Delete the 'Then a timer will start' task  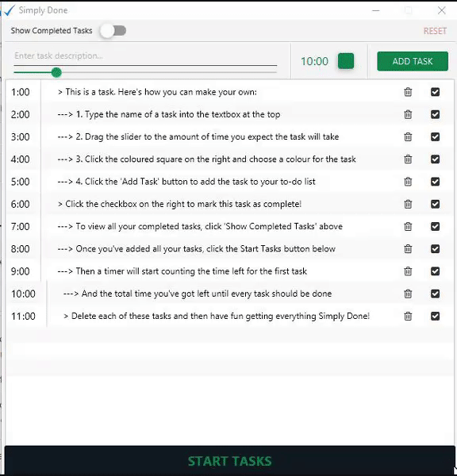click(x=408, y=271)
